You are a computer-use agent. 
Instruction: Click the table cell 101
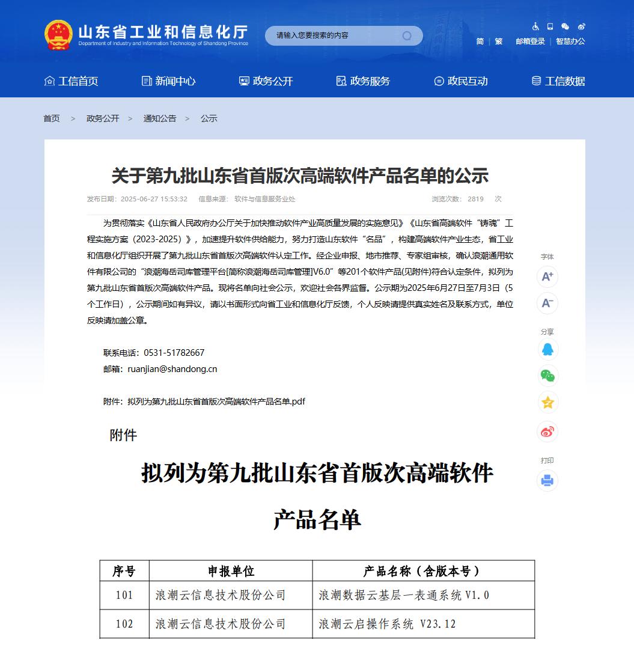click(124, 595)
